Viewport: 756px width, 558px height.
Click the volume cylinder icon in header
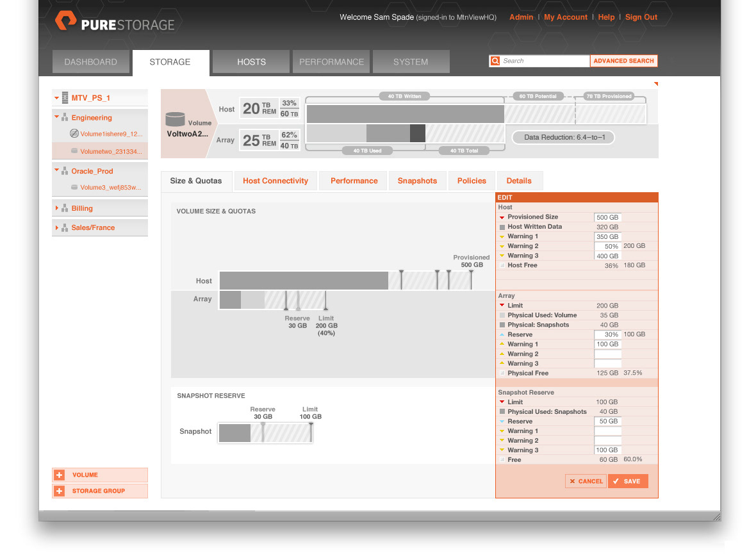pyautogui.click(x=175, y=119)
